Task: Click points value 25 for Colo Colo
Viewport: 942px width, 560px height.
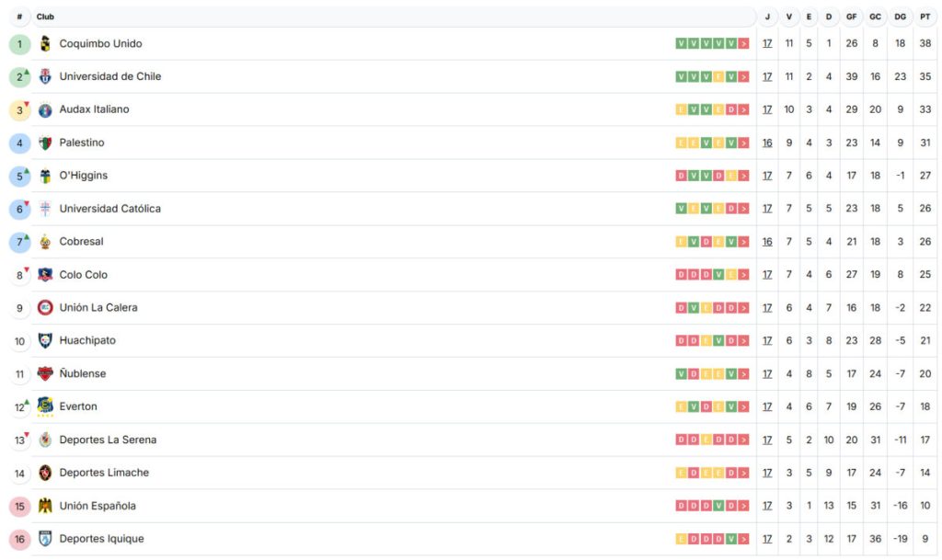Action: coord(925,275)
